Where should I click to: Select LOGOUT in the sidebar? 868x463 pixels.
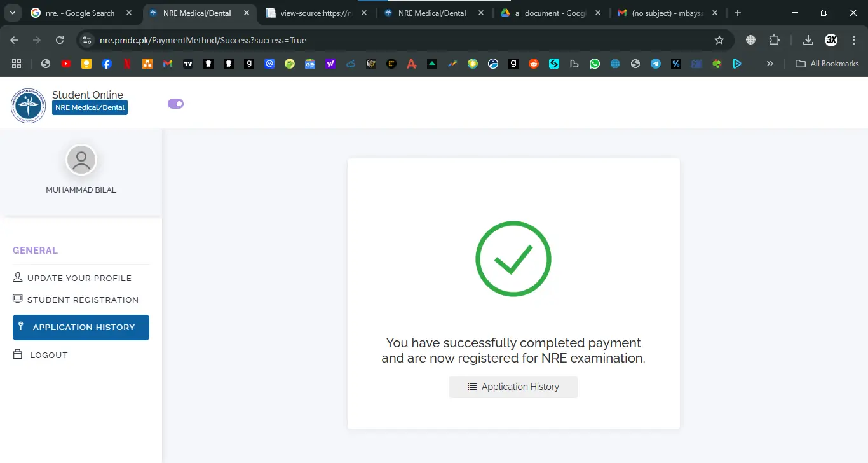click(48, 354)
